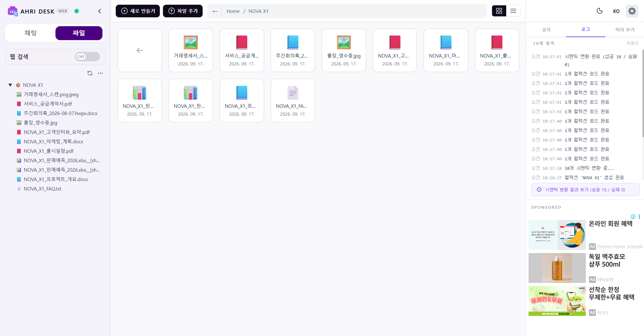Click the go-up folder arrow card

[x=140, y=50]
